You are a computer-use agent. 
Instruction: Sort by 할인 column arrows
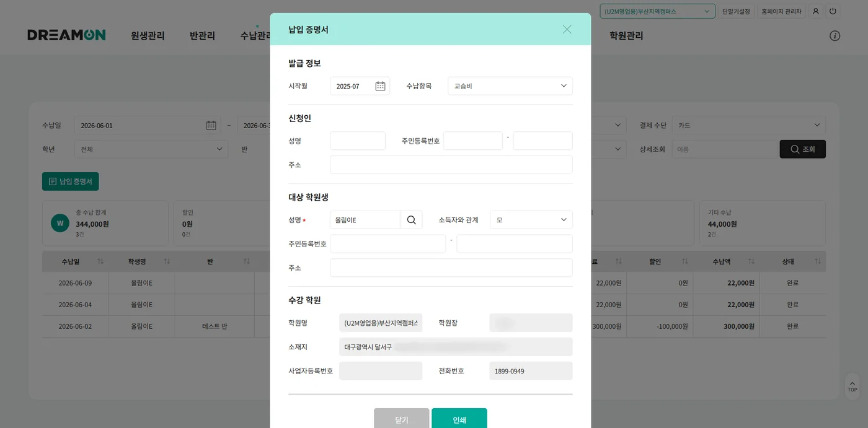[x=684, y=262]
